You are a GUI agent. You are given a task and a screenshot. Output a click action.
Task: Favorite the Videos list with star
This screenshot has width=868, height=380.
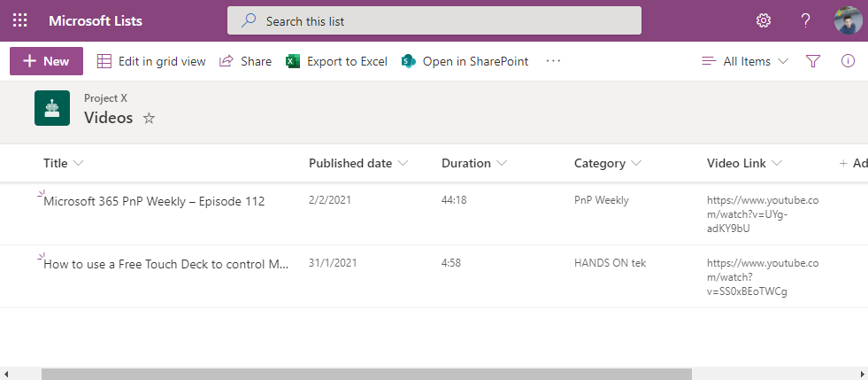(149, 118)
